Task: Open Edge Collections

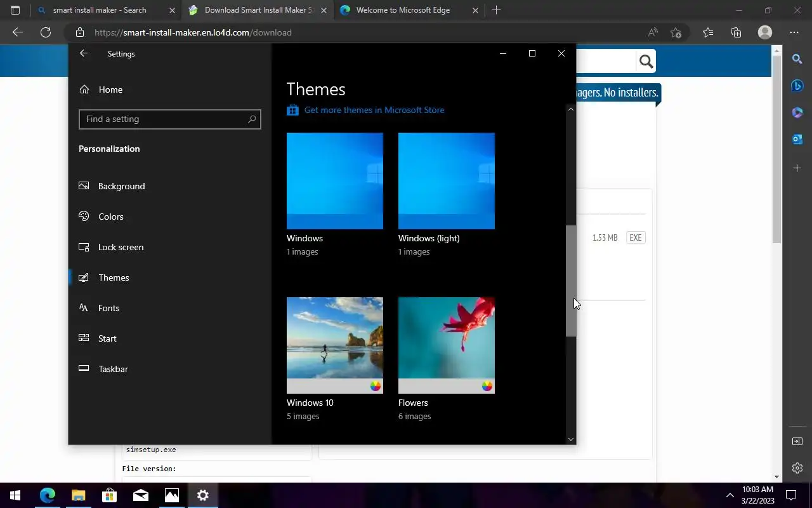Action: pyautogui.click(x=736, y=32)
